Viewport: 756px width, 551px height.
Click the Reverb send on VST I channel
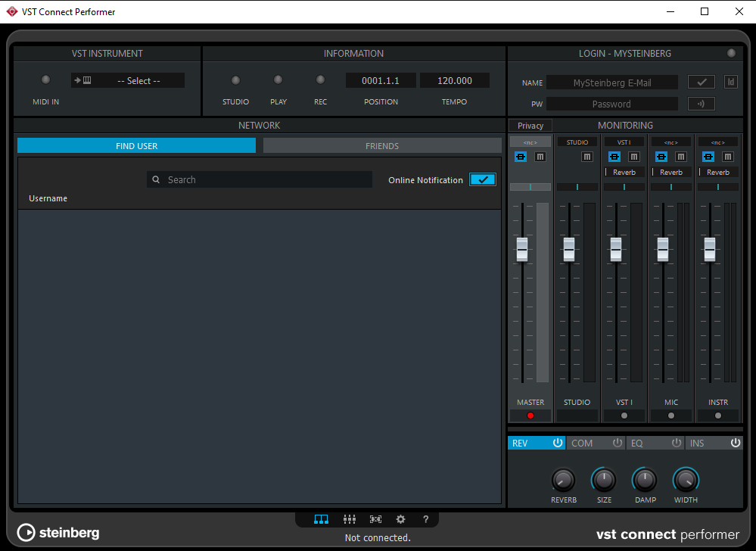(624, 172)
